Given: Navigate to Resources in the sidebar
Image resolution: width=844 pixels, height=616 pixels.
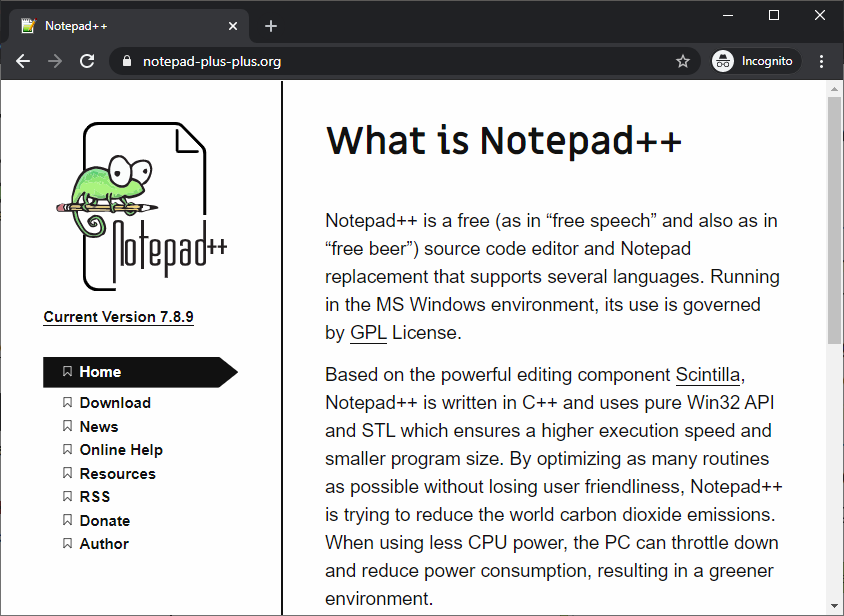Looking at the screenshot, I should [117, 474].
